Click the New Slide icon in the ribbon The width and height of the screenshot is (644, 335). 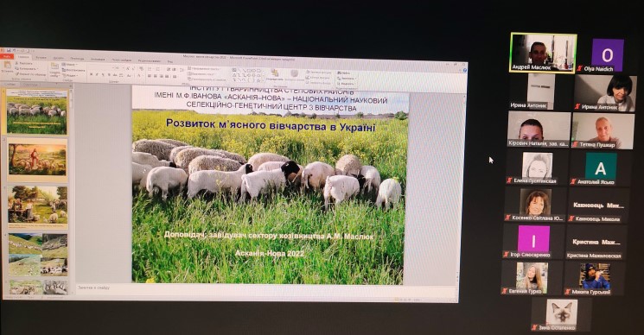(54, 66)
